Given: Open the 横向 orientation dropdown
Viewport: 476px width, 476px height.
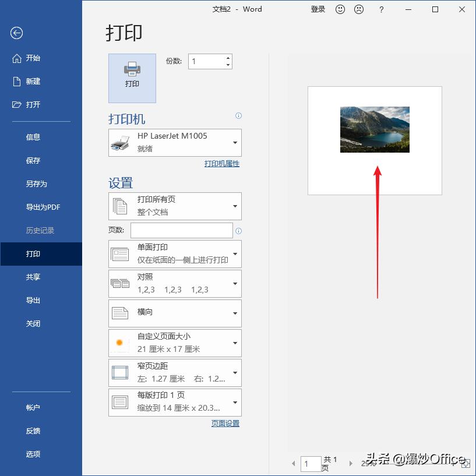Looking at the screenshot, I should tap(235, 313).
